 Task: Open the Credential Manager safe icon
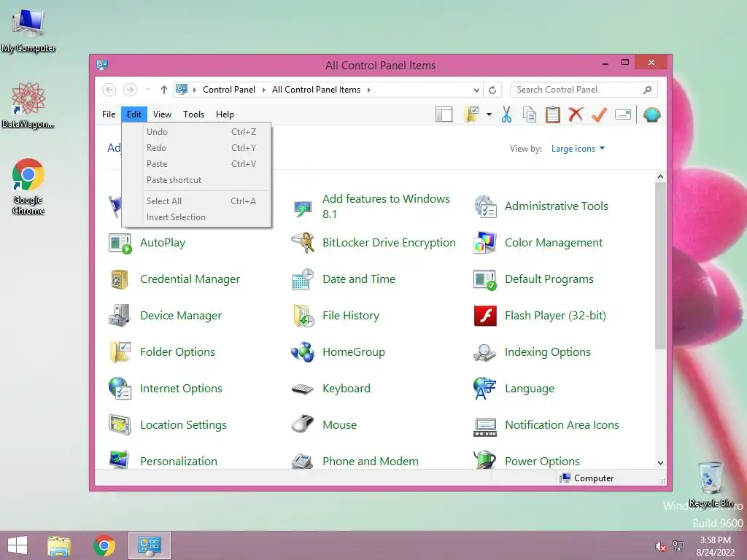coord(120,279)
